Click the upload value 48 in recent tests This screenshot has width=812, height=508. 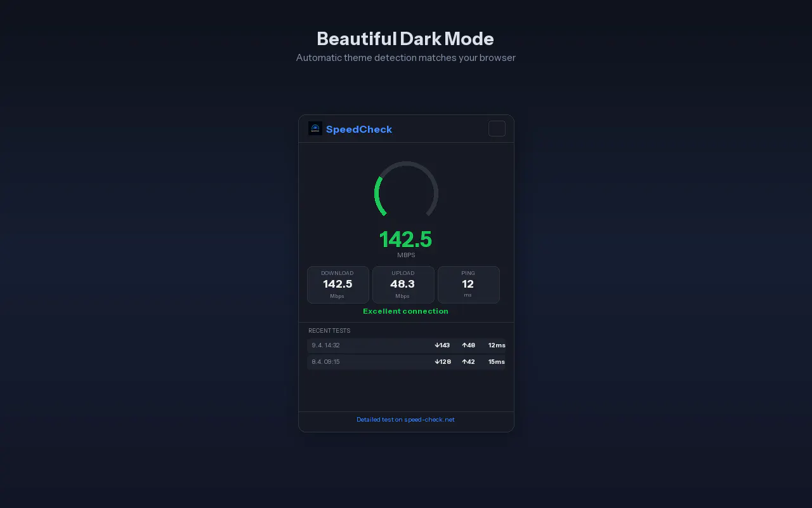click(x=468, y=345)
